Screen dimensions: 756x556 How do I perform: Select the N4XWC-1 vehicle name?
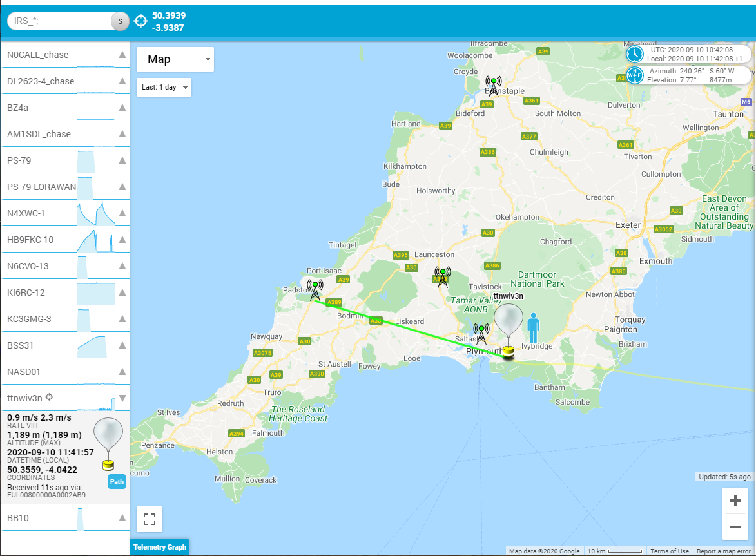26,213
